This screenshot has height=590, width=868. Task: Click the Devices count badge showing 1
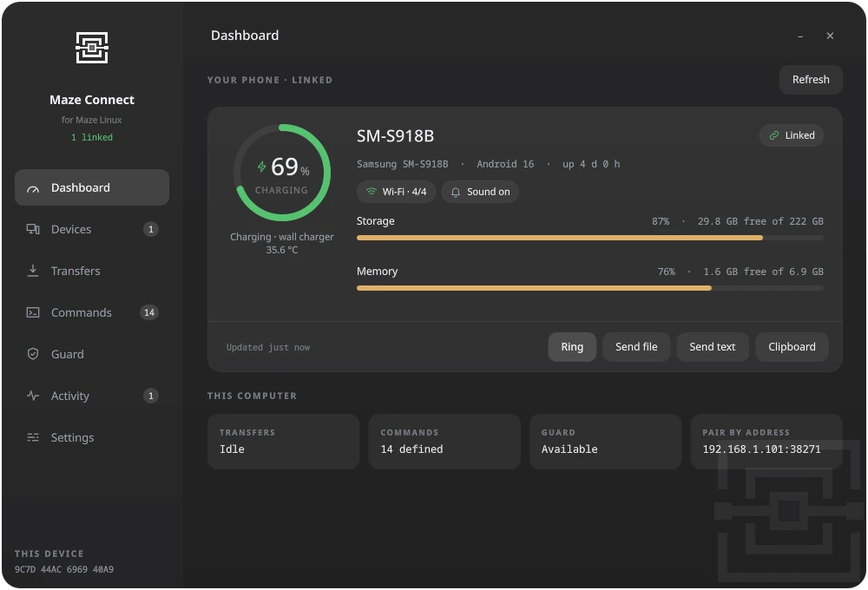click(150, 229)
